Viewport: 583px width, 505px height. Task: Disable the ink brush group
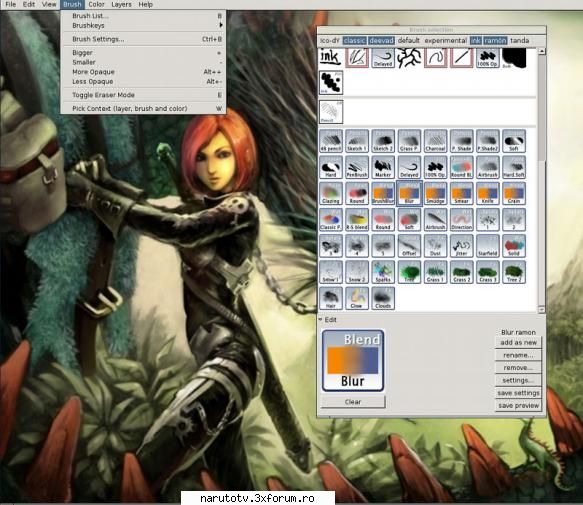pos(476,41)
